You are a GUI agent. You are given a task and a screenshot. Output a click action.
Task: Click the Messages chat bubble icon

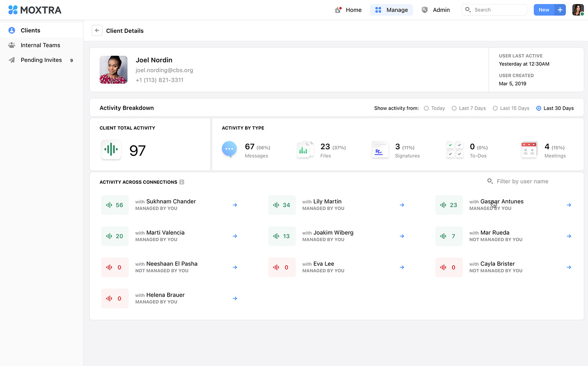[229, 149]
